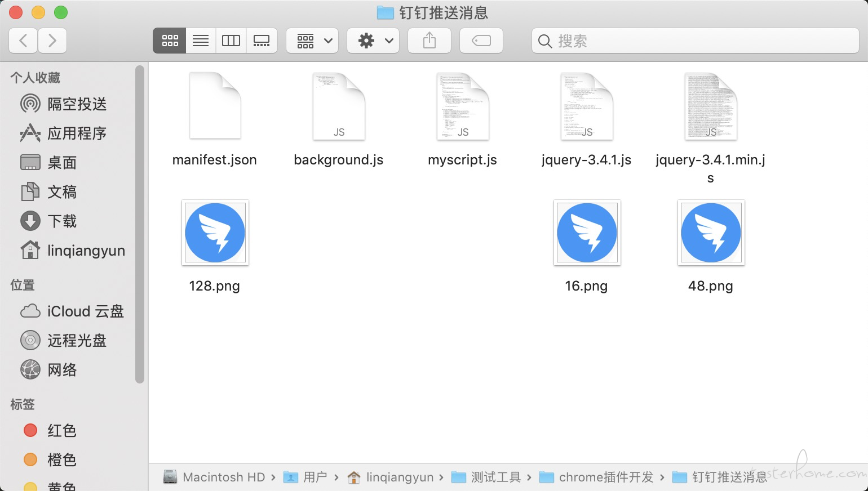Screen dimensions: 868x491
Task: Open linqiangyun home folder in sidebar
Action: 72,250
